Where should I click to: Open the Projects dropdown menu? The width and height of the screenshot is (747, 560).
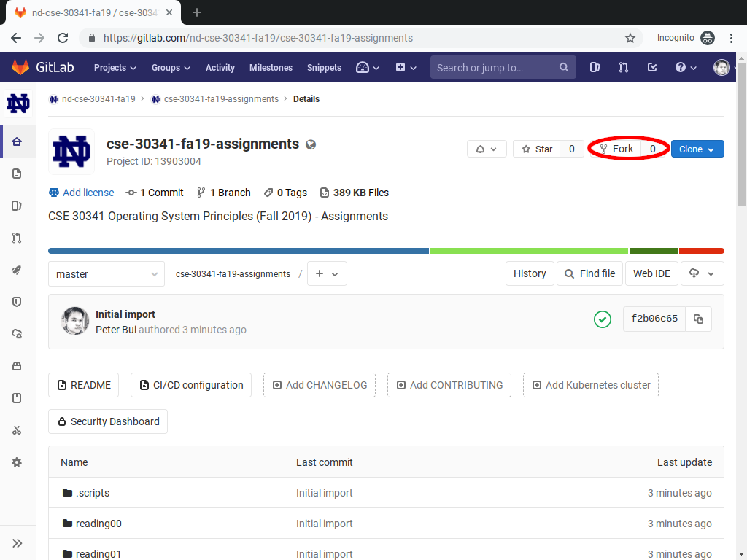tap(115, 68)
